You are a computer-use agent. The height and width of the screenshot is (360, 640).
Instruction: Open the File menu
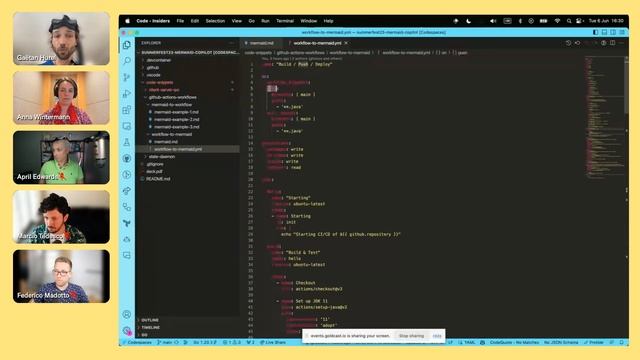pos(180,21)
